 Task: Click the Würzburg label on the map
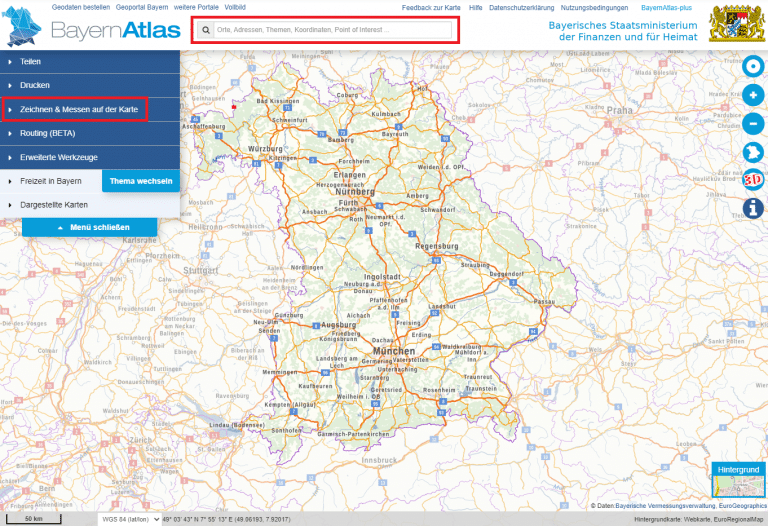pos(265,149)
